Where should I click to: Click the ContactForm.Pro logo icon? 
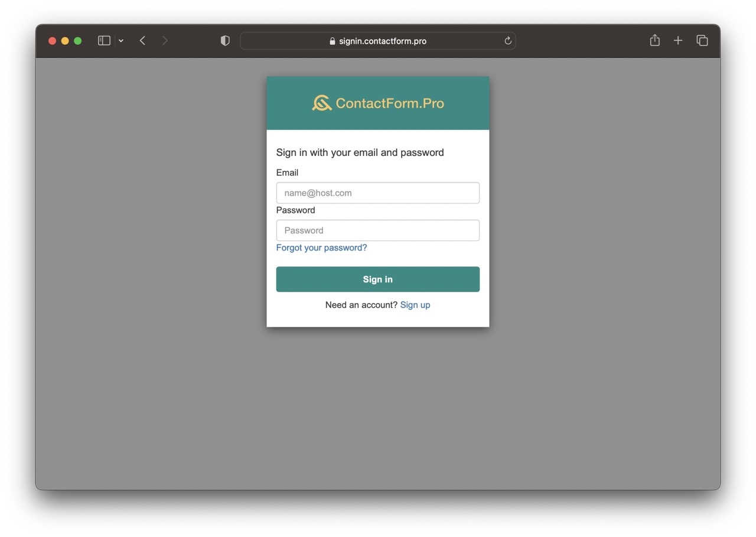click(x=321, y=103)
